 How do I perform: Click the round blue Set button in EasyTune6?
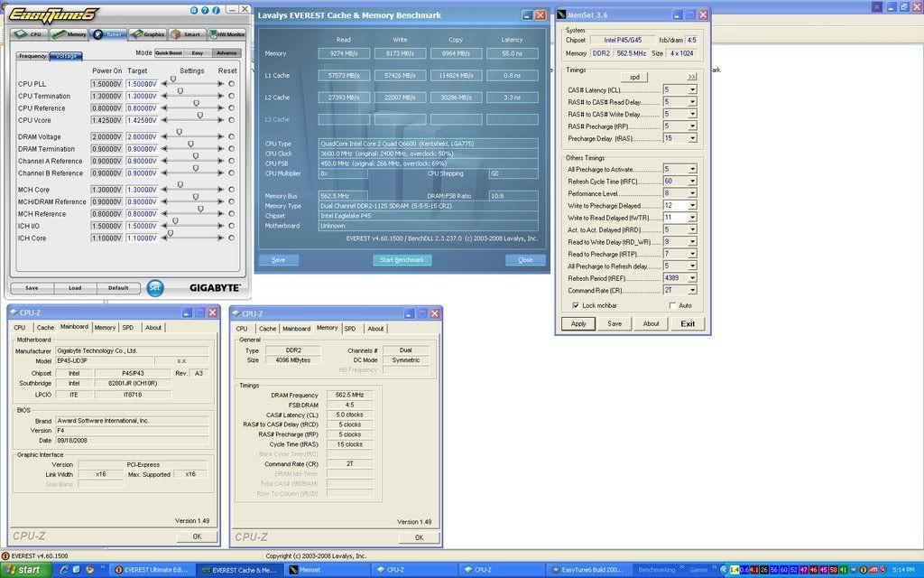(x=155, y=288)
